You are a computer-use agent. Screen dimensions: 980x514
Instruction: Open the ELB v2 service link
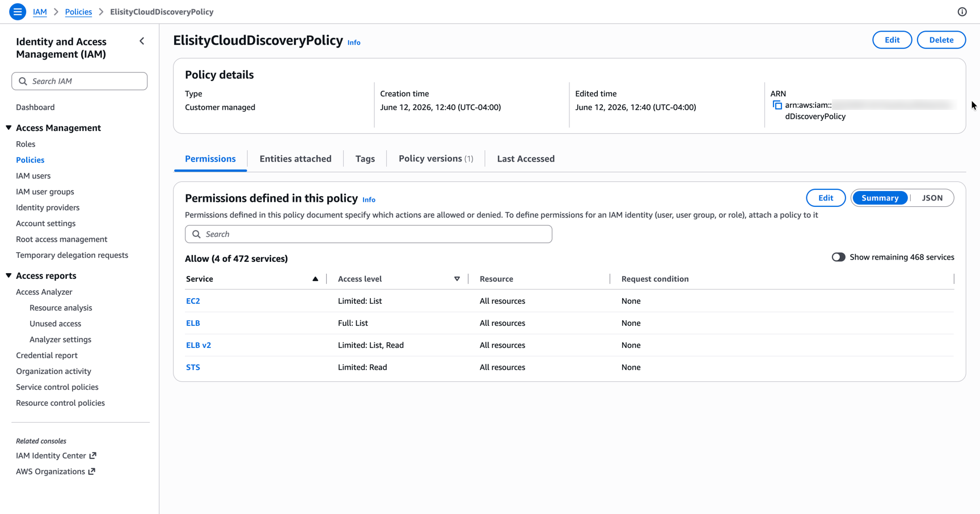pyautogui.click(x=198, y=345)
